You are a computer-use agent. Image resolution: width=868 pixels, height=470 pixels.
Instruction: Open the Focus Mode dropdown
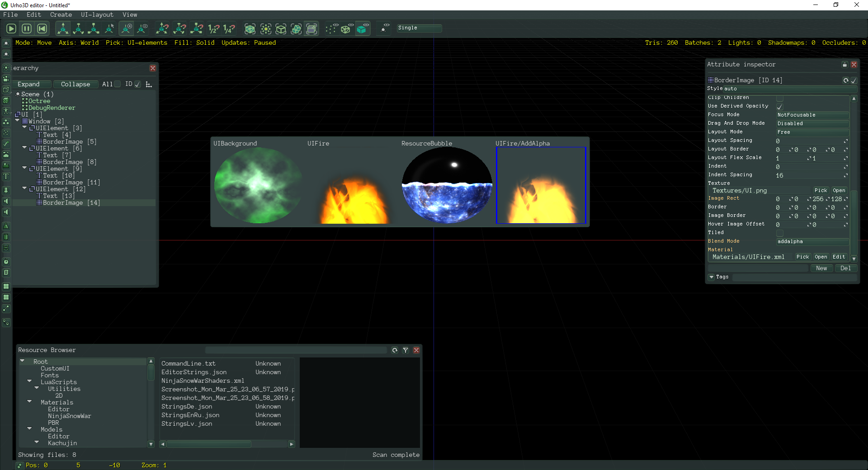coord(812,115)
